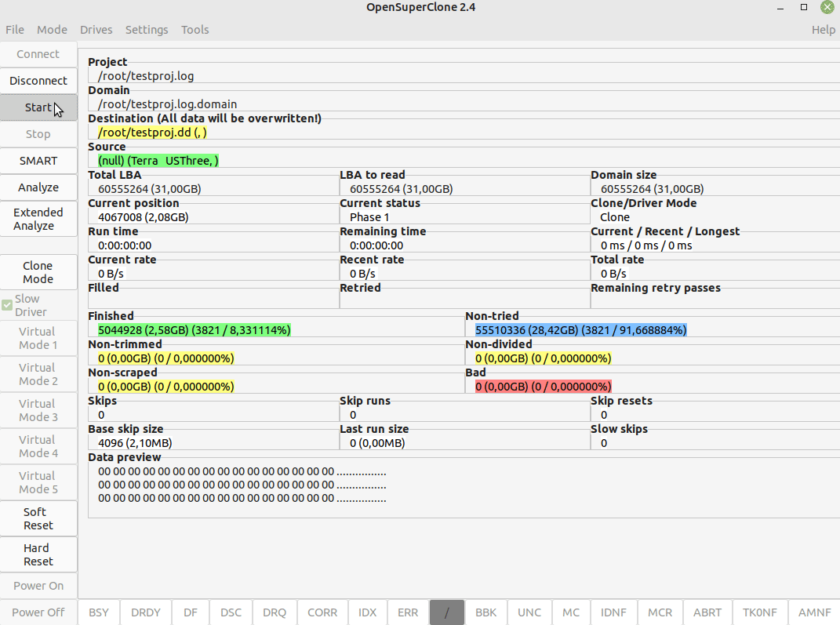
Task: Open the Tools menu
Action: pos(195,30)
